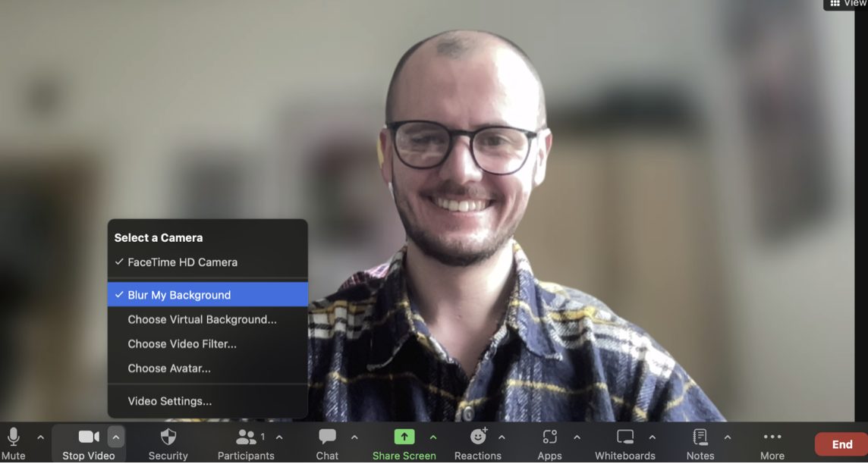Open the Chat panel
Viewport: 868px width, 464px height.
click(x=327, y=437)
